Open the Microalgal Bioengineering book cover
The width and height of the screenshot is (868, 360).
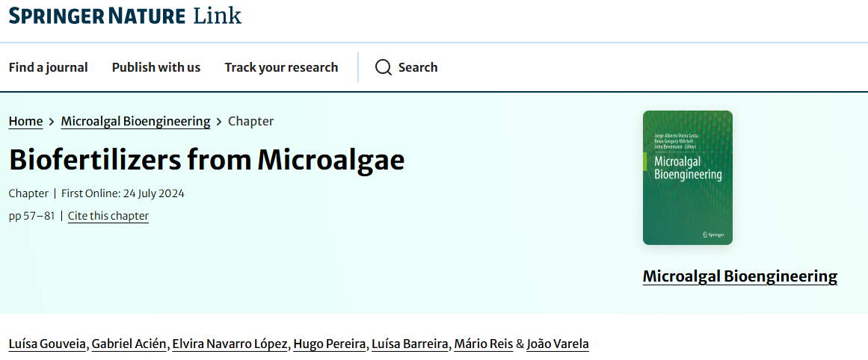(x=688, y=178)
